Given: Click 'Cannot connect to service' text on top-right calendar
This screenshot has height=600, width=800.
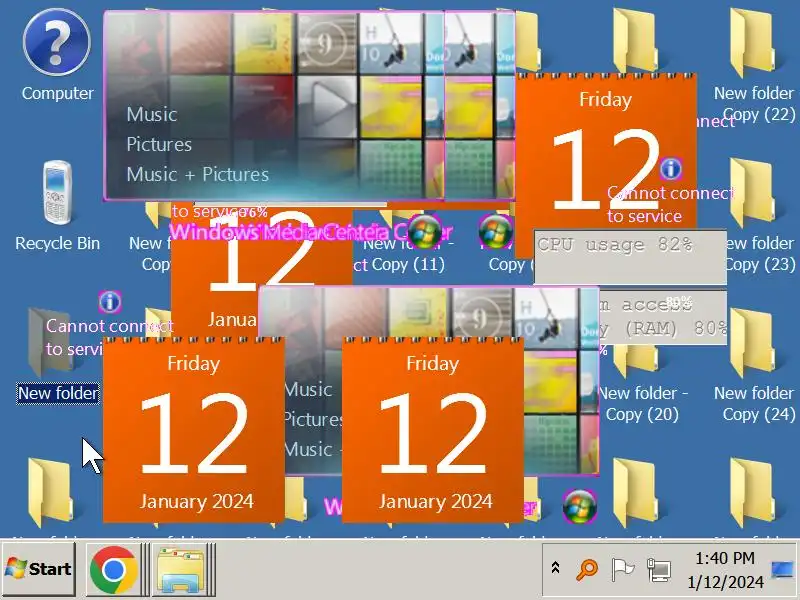Looking at the screenshot, I should point(670,204).
